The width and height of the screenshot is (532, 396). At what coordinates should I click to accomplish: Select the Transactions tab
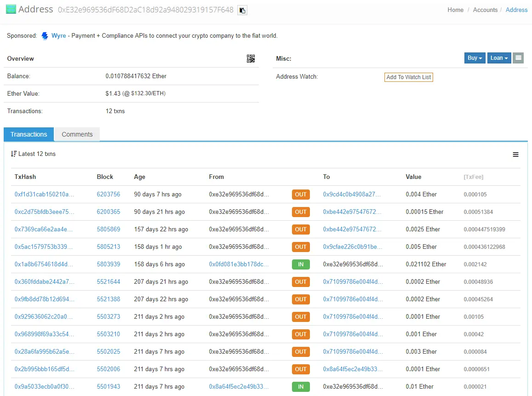tap(29, 134)
